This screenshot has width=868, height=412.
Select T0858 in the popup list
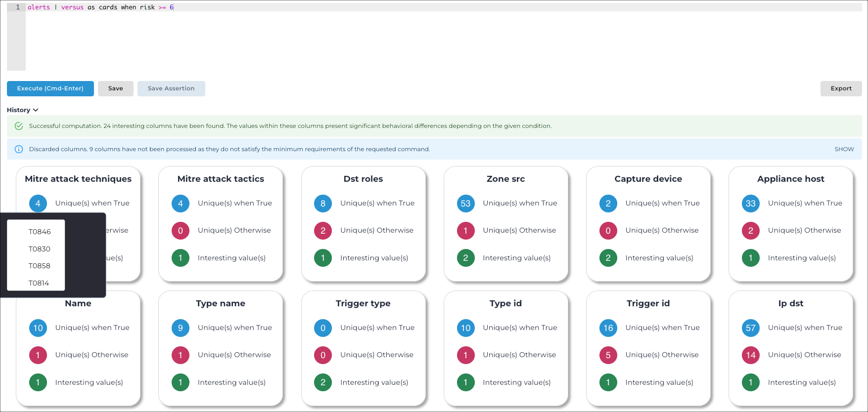(40, 266)
